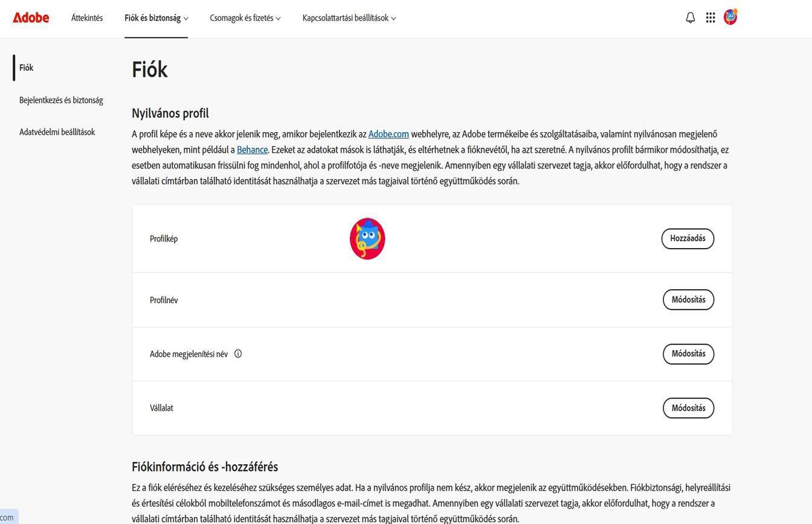The width and height of the screenshot is (812, 524).
Task: Open the info tooltip next to Adobe megjelenítési név
Action: (x=238, y=353)
